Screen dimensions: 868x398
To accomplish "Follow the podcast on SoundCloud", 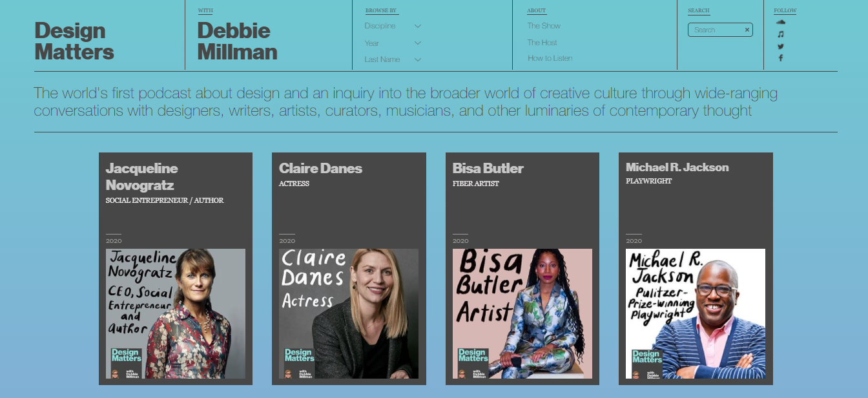I will 780,23.
